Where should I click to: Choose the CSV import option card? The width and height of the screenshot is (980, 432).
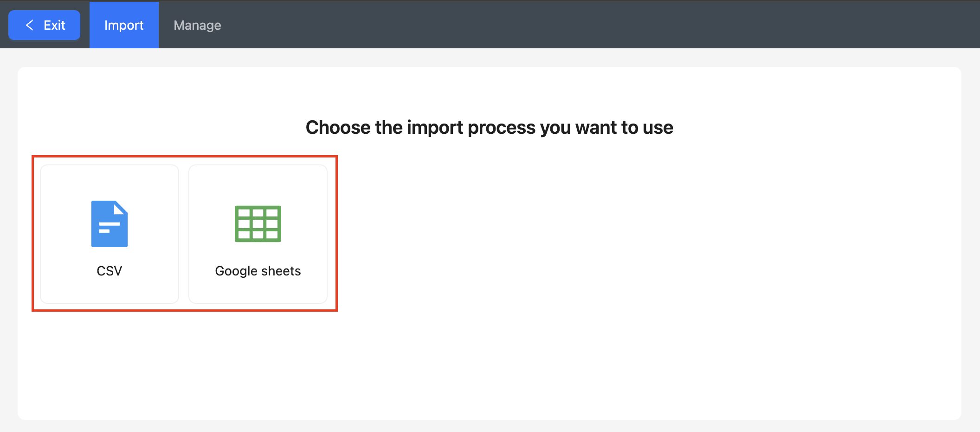click(x=110, y=234)
